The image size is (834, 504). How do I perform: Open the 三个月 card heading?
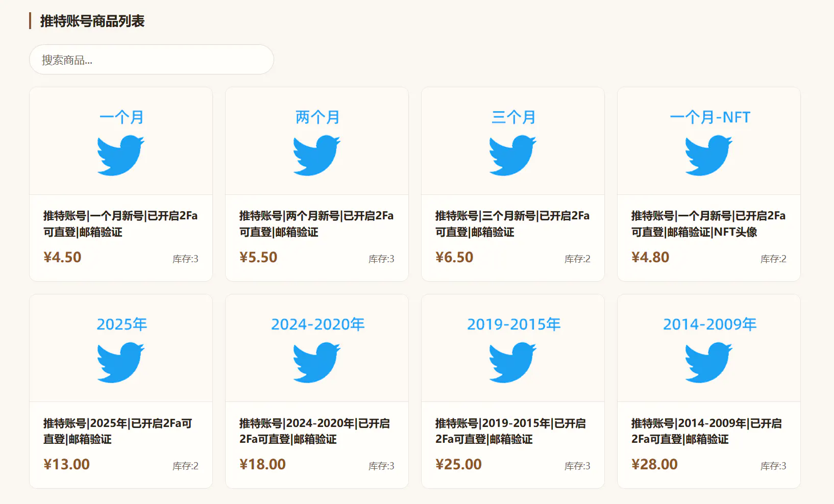tap(513, 117)
